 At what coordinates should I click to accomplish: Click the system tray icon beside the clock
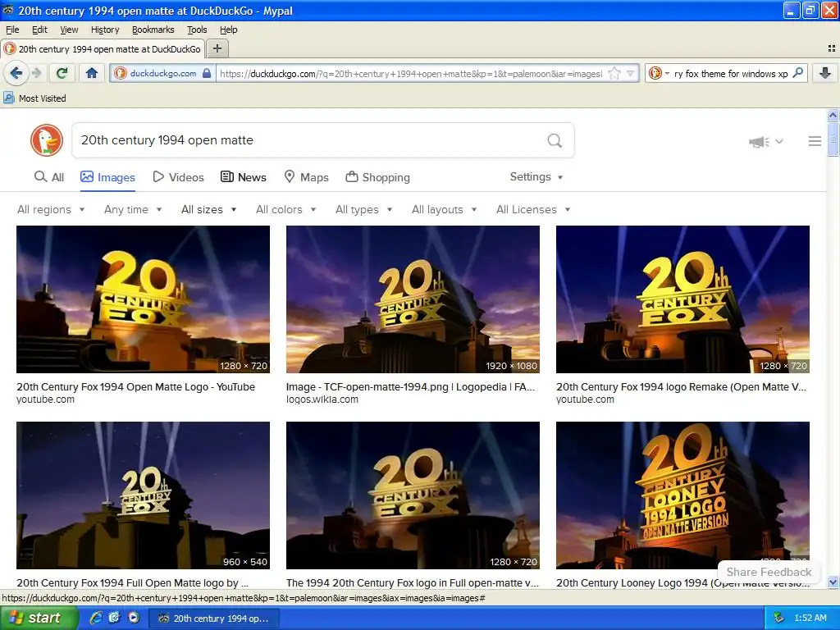tap(778, 618)
